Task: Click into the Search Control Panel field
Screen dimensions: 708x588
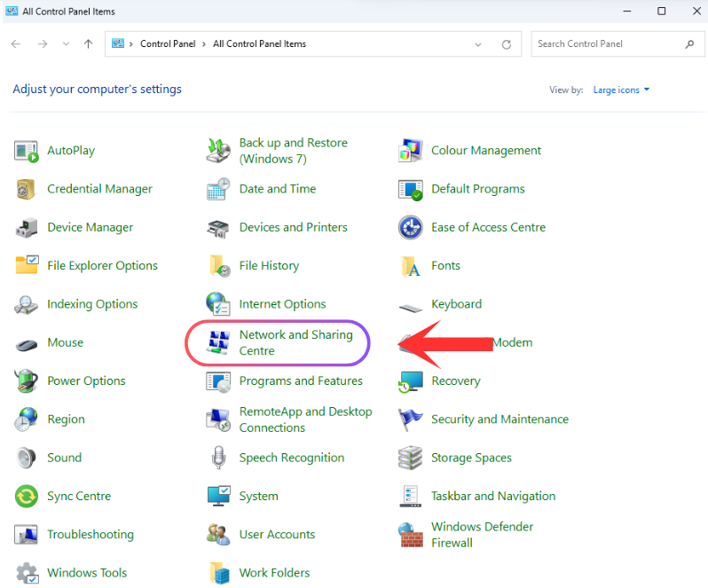Action: click(x=618, y=43)
